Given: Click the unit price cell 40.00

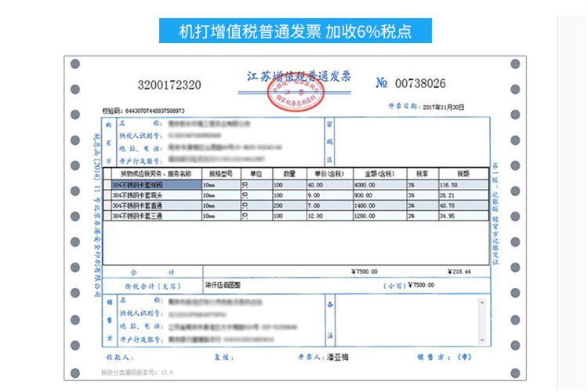Looking at the screenshot, I should [x=329, y=184].
